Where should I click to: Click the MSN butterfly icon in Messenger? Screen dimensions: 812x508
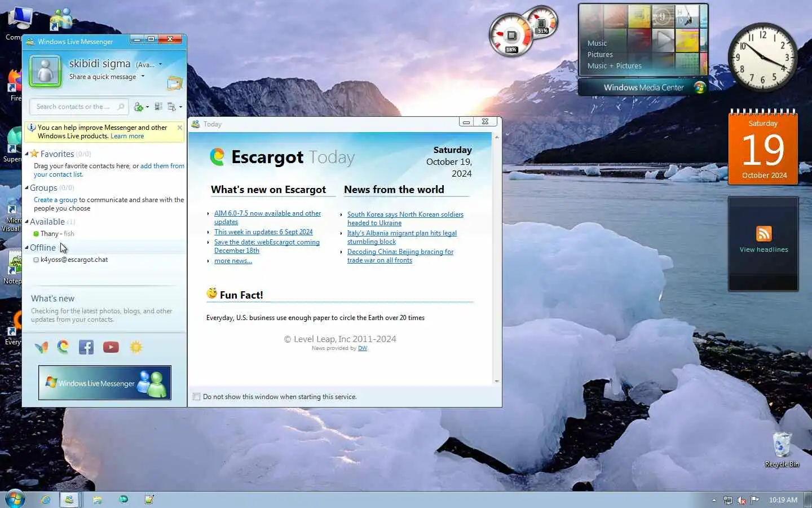tap(41, 347)
